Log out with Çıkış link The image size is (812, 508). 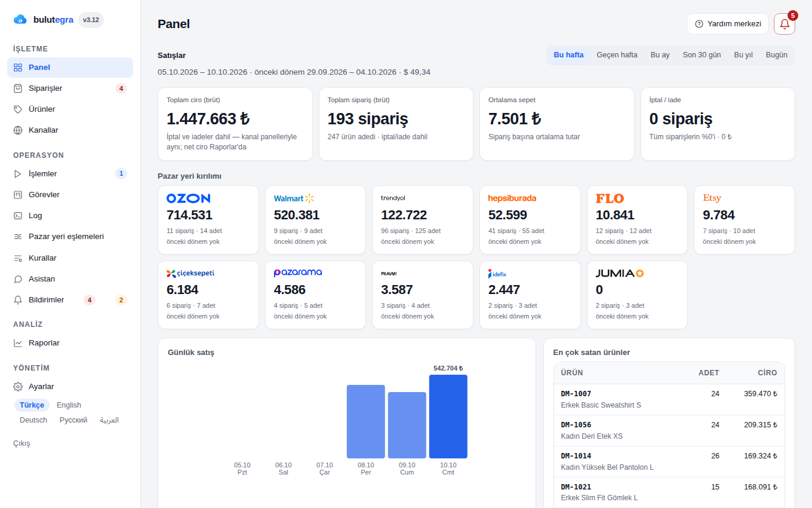tap(21, 443)
